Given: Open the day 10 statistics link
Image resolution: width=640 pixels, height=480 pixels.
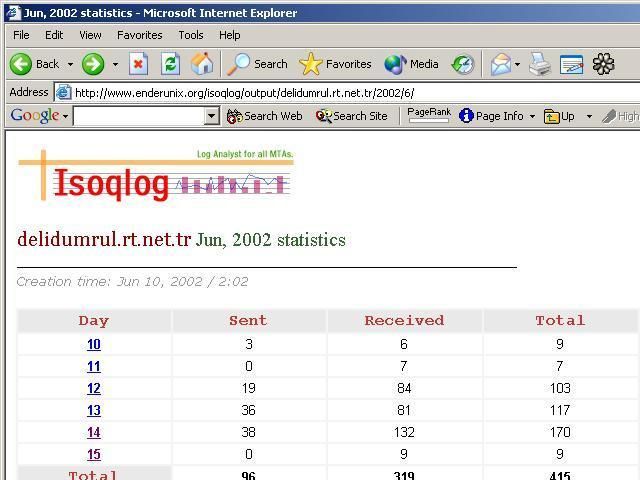Looking at the screenshot, I should point(94,344).
